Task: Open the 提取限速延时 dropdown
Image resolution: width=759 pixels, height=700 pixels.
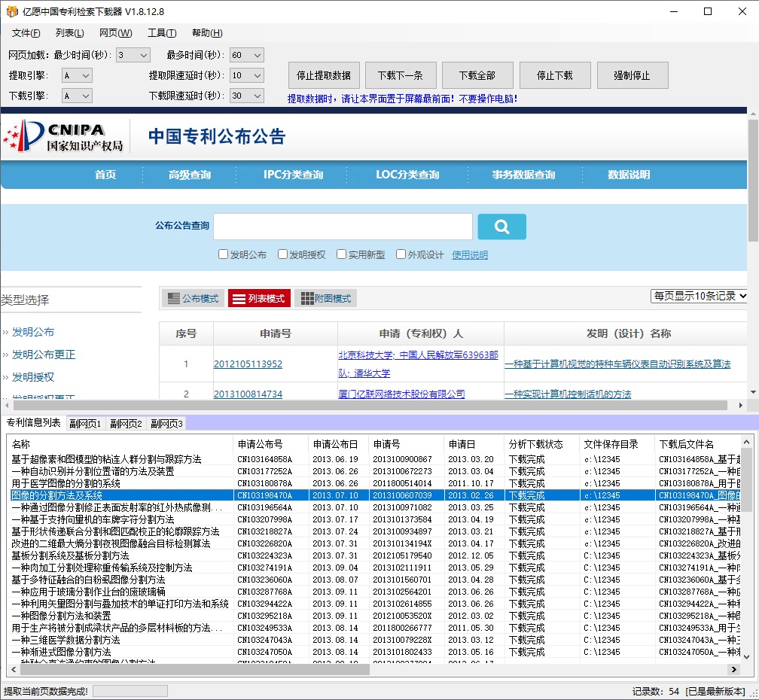Action: tap(247, 75)
